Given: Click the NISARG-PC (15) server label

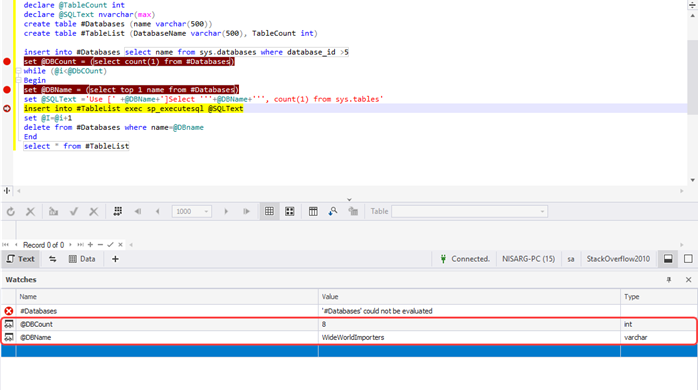Looking at the screenshot, I should pyautogui.click(x=528, y=259).
